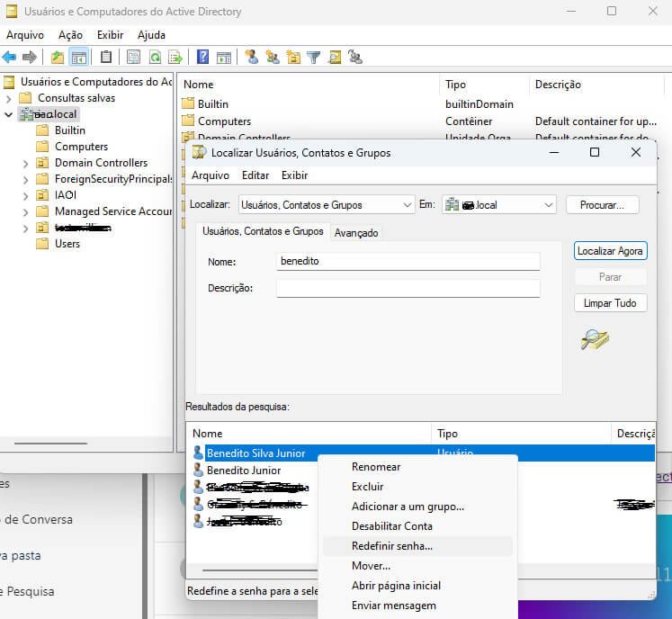Click the Up One Level folder icon
The width and height of the screenshot is (672, 619).
58,57
